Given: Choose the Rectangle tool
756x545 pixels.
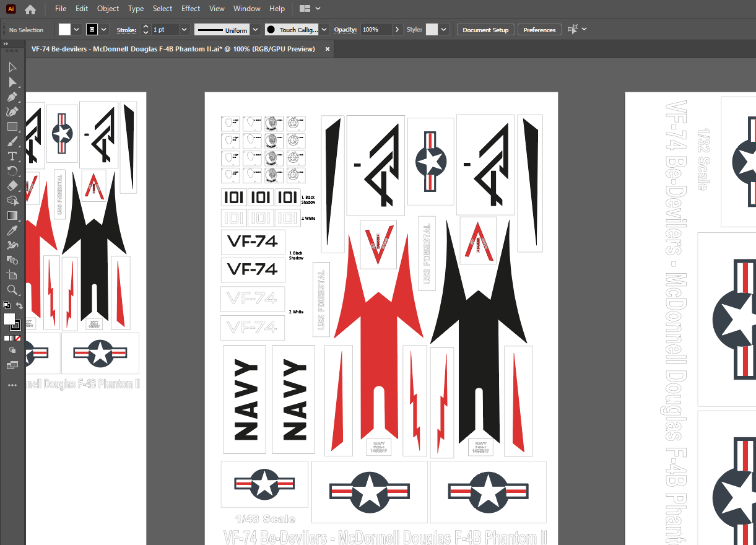Looking at the screenshot, I should pyautogui.click(x=12, y=126).
